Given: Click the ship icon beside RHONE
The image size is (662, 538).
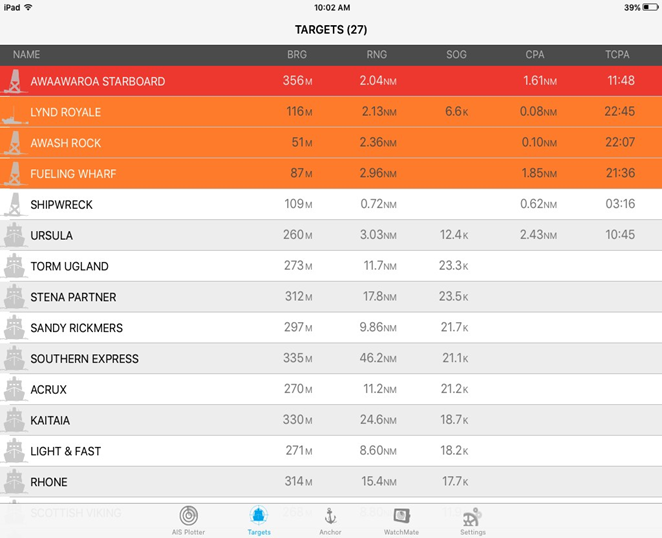Looking at the screenshot, I should pyautogui.click(x=14, y=482).
